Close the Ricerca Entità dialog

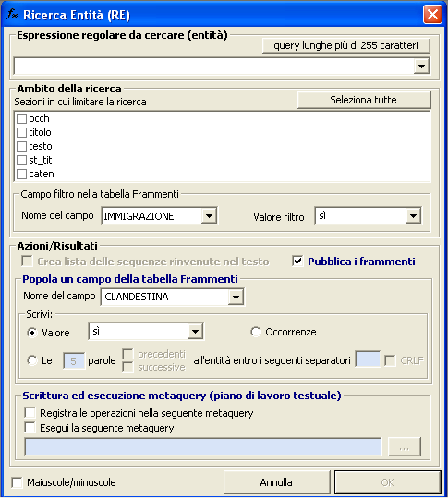click(432, 14)
